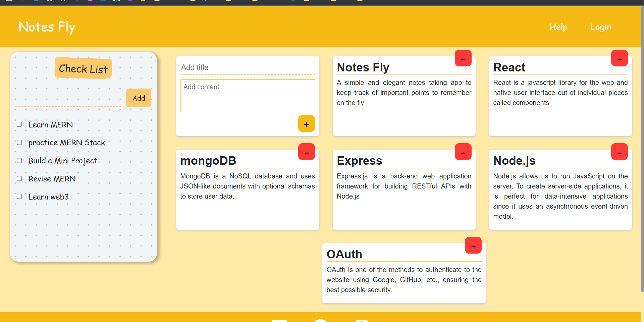The width and height of the screenshot is (644, 322).
Task: Click the OAuth note description text
Action: [x=404, y=280]
